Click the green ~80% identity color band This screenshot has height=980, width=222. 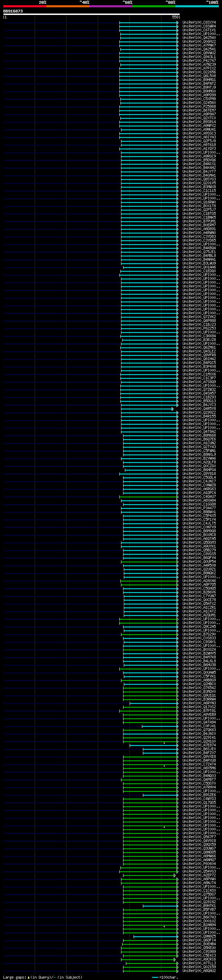[x=154, y=6]
